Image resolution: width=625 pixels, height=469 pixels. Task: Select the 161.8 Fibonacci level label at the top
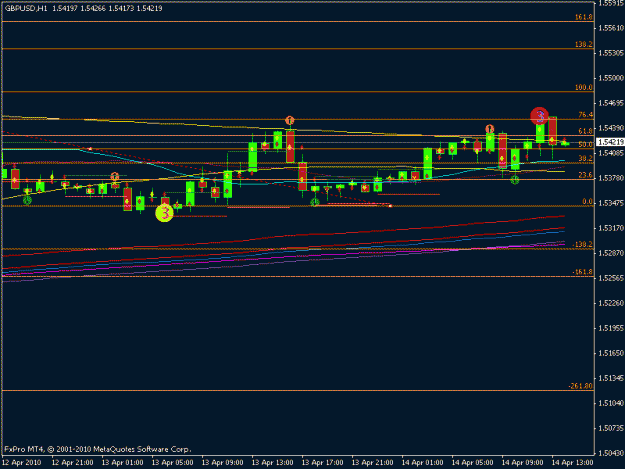pos(584,17)
